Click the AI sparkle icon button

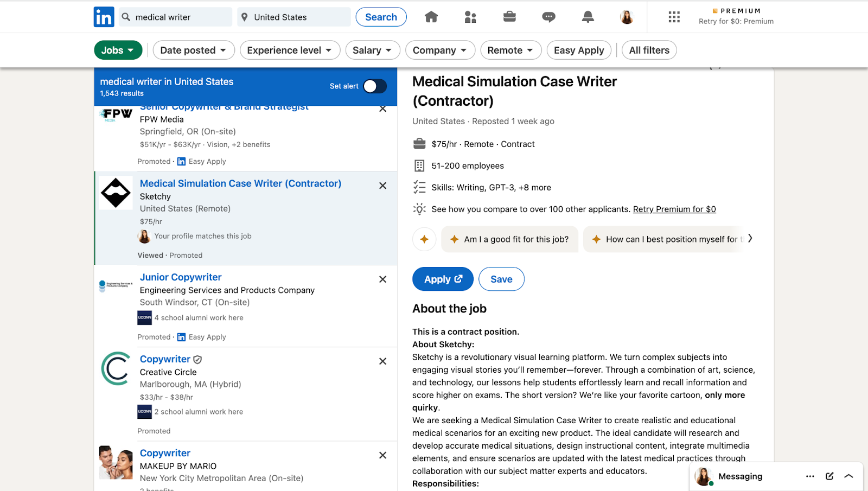pos(424,239)
